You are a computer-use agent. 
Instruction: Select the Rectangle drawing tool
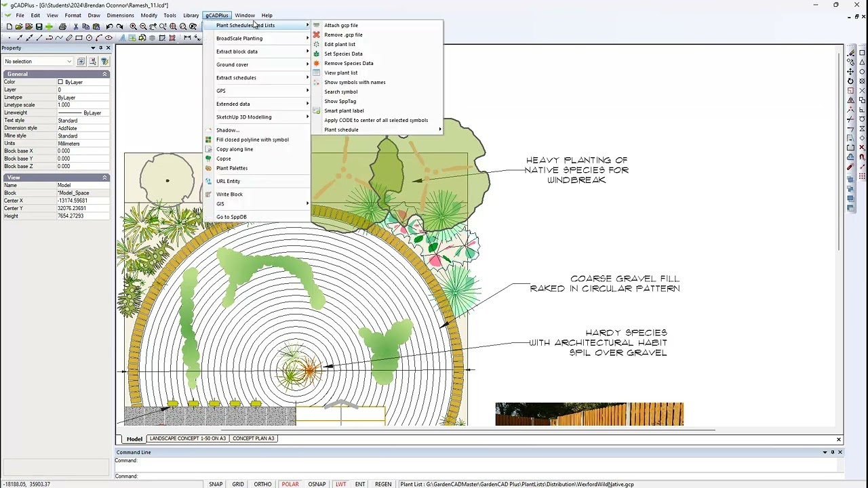[79, 38]
